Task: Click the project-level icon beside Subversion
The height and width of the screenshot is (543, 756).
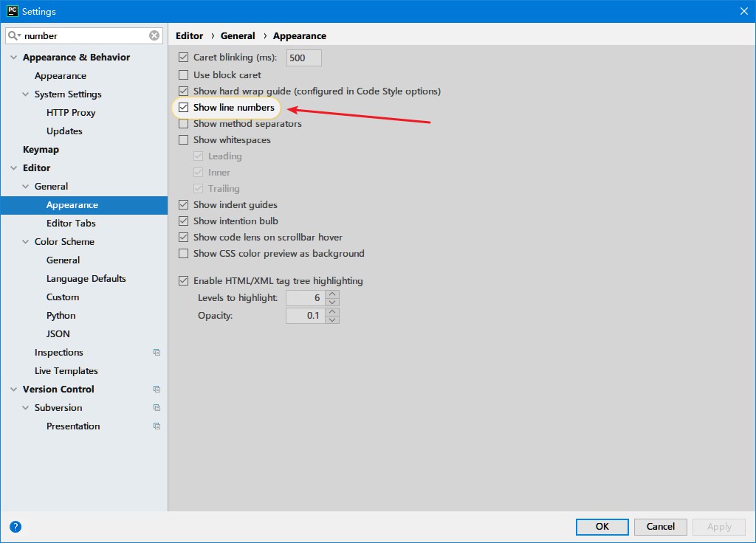Action: click(x=157, y=408)
